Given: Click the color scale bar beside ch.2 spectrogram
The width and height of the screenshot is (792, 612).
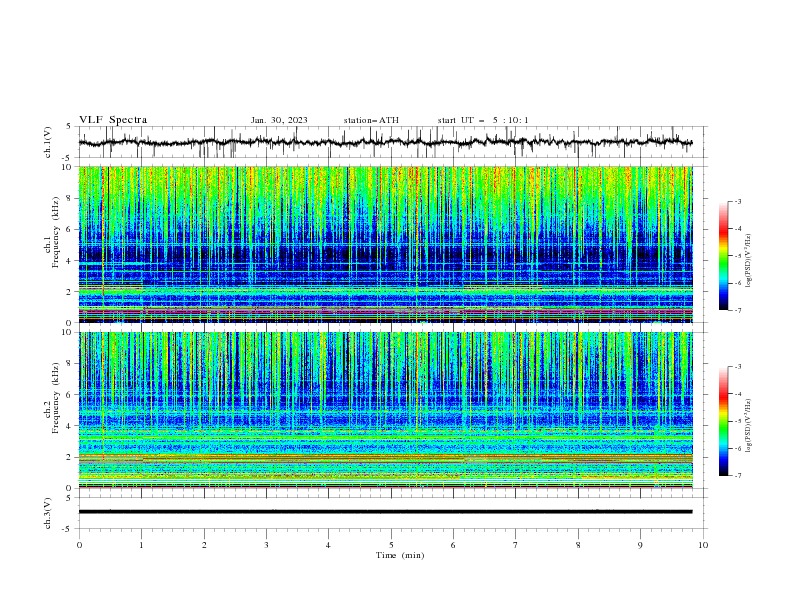Looking at the screenshot, I should pyautogui.click(x=723, y=421).
